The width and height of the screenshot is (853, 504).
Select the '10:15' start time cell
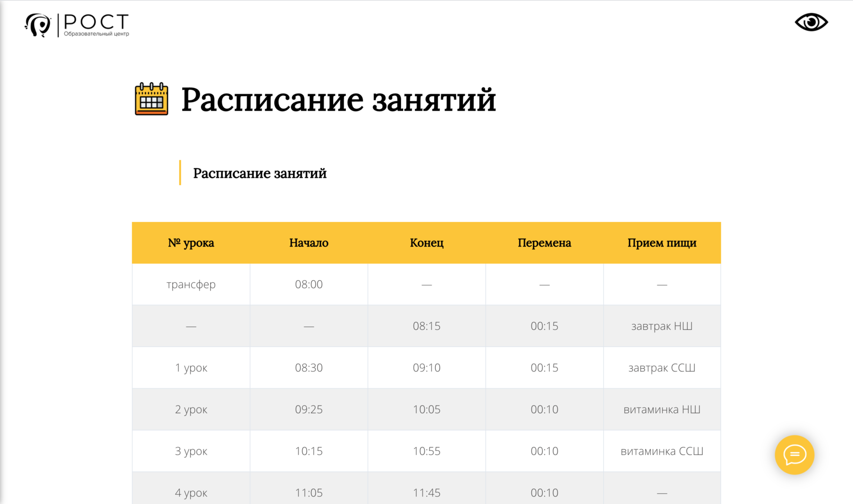click(309, 451)
